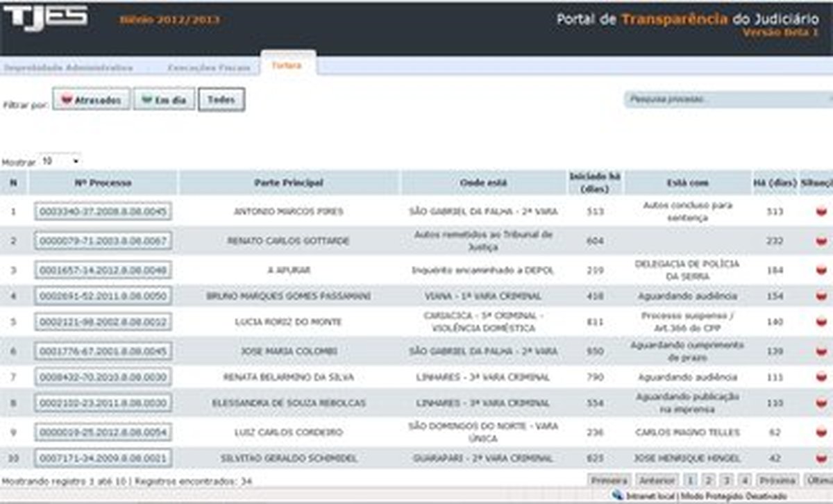Click the Biênio 2012/2013 header text
Screen dimensions: 833x504
click(x=169, y=19)
